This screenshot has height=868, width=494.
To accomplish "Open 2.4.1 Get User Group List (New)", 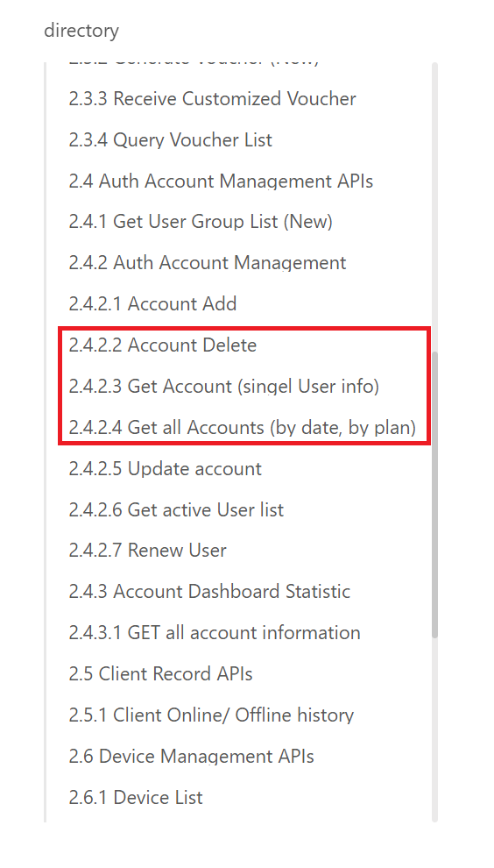I will (x=201, y=222).
